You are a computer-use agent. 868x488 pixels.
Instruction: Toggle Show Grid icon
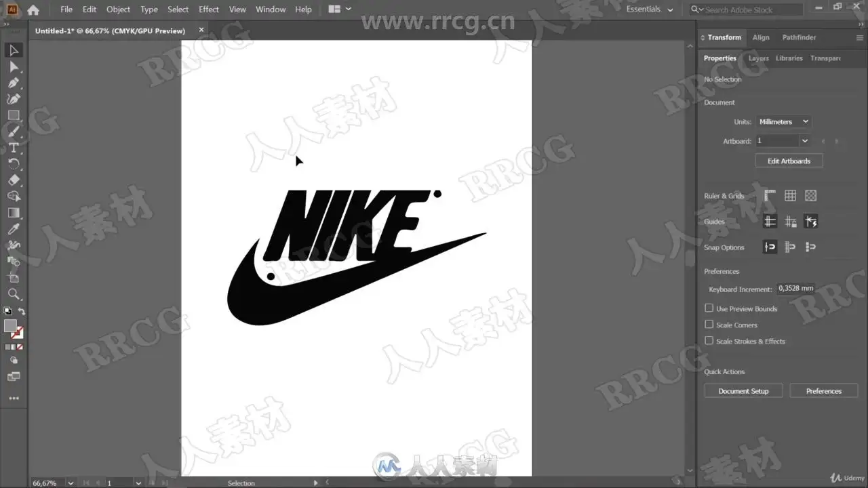790,196
